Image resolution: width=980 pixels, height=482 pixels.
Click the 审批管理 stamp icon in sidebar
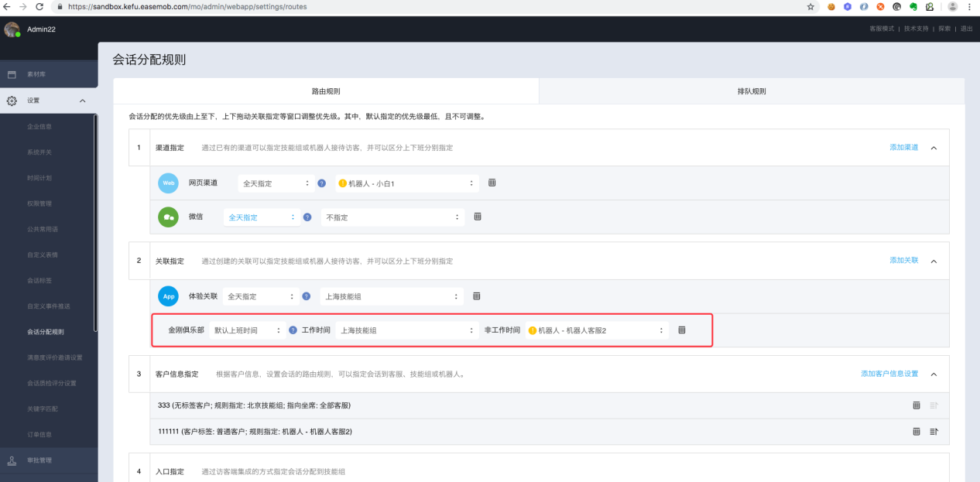(12, 460)
